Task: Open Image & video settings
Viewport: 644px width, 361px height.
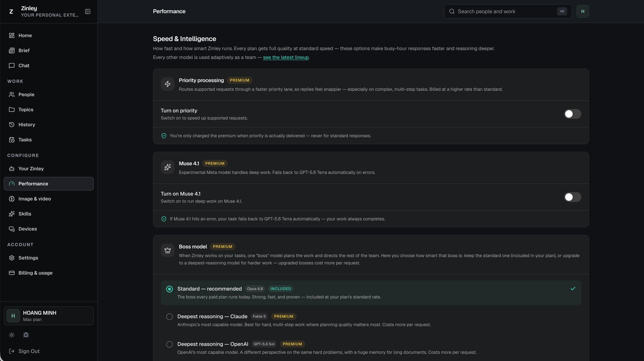Action: [x=49, y=199]
